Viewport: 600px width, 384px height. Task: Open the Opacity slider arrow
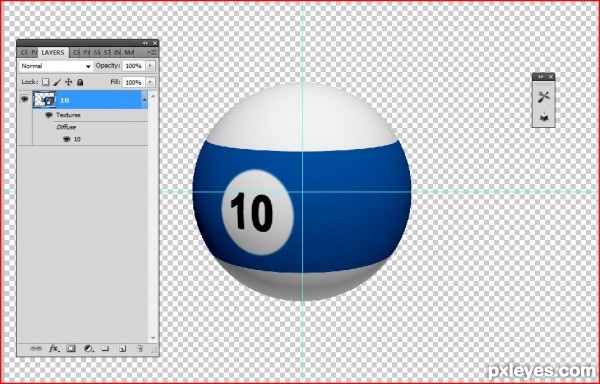[150, 66]
